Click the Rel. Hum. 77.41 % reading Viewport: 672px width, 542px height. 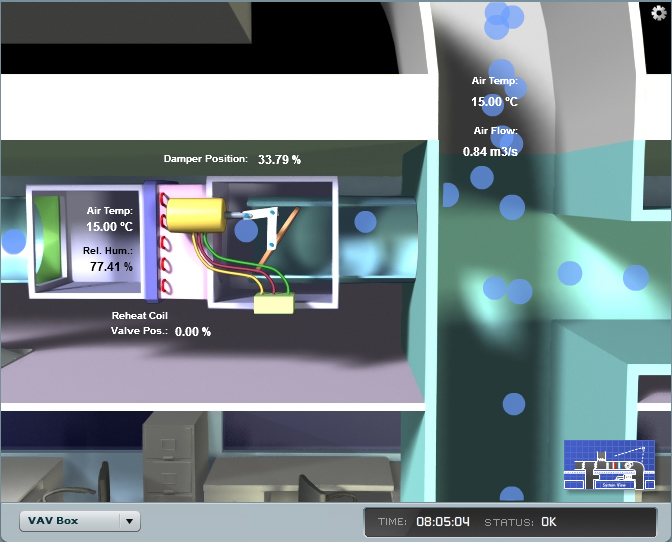click(110, 267)
